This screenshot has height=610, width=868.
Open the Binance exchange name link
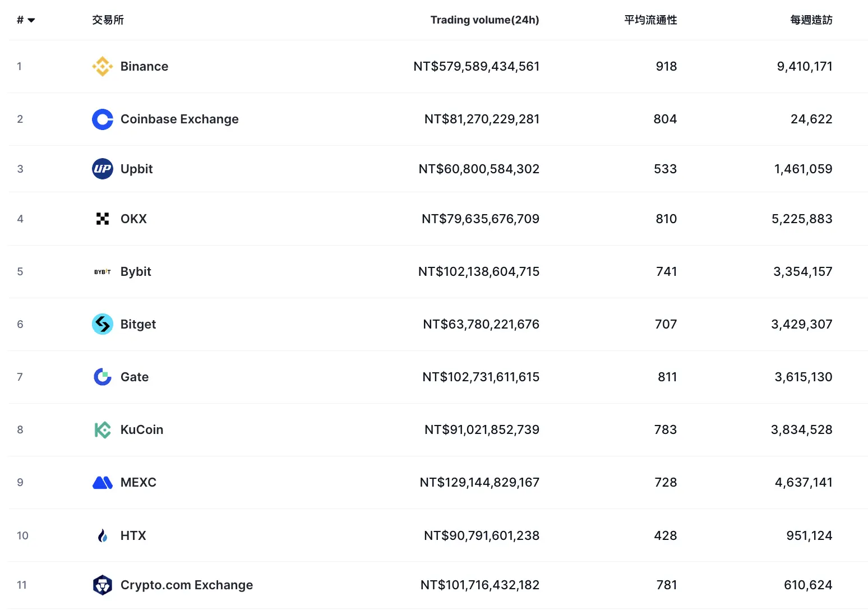144,66
